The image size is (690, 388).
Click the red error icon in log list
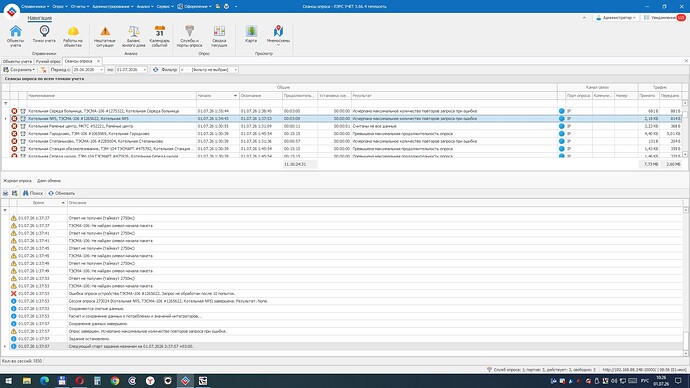pyautogui.click(x=14, y=293)
